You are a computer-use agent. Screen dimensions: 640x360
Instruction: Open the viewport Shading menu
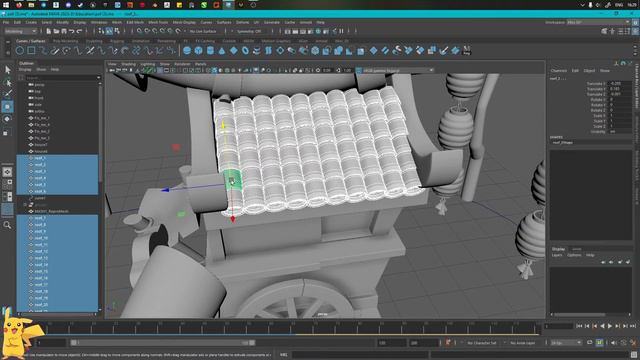point(128,64)
